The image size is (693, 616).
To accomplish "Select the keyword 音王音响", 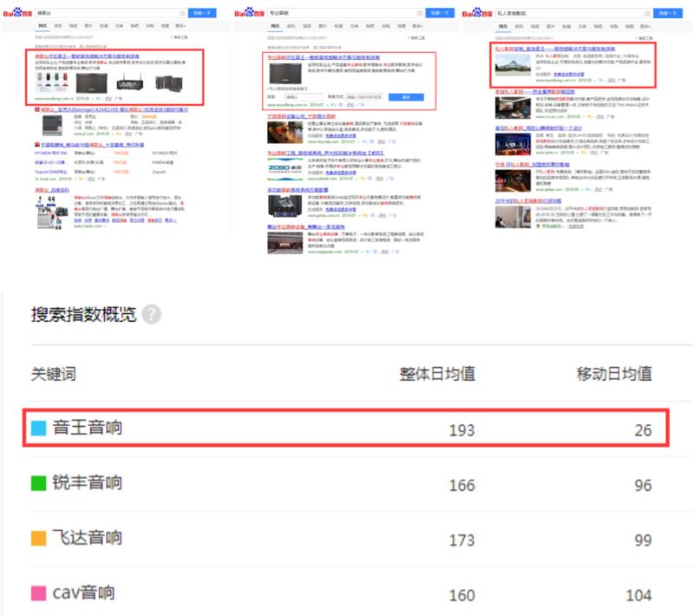I will tap(88, 428).
